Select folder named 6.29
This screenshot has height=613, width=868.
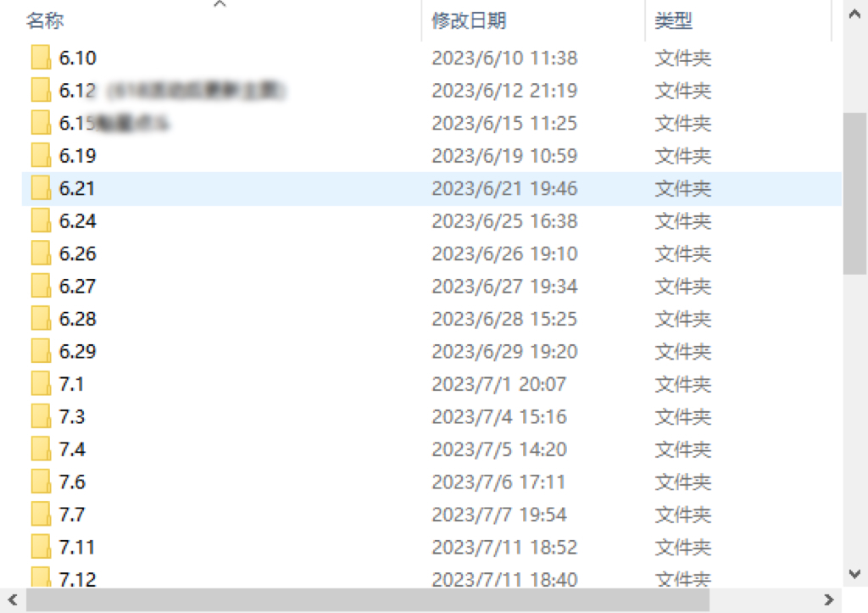(77, 352)
